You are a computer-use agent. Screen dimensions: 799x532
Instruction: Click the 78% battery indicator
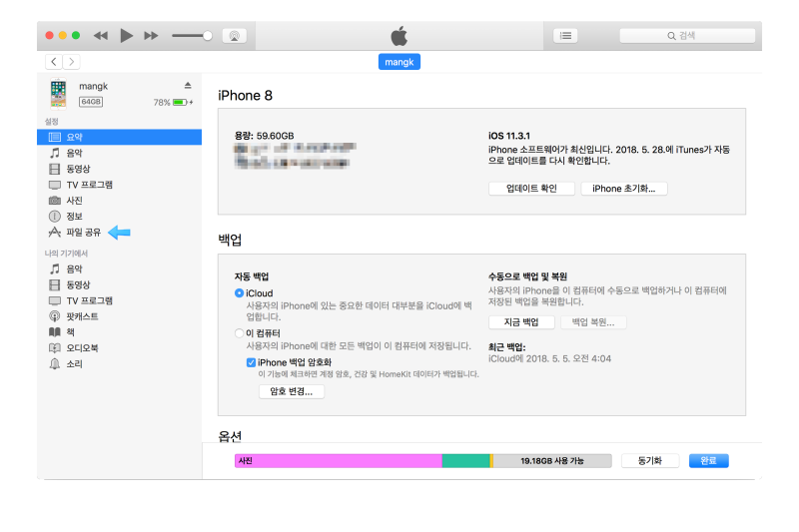173,103
